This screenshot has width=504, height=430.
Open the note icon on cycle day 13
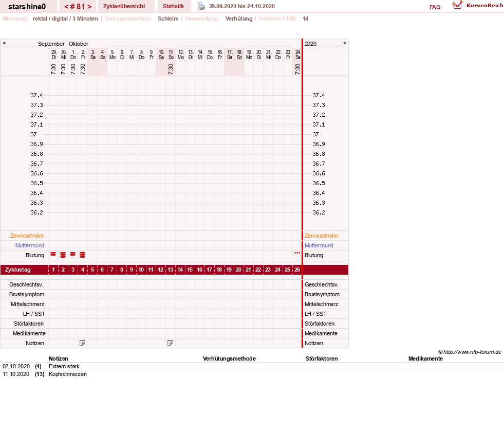pyautogui.click(x=171, y=343)
